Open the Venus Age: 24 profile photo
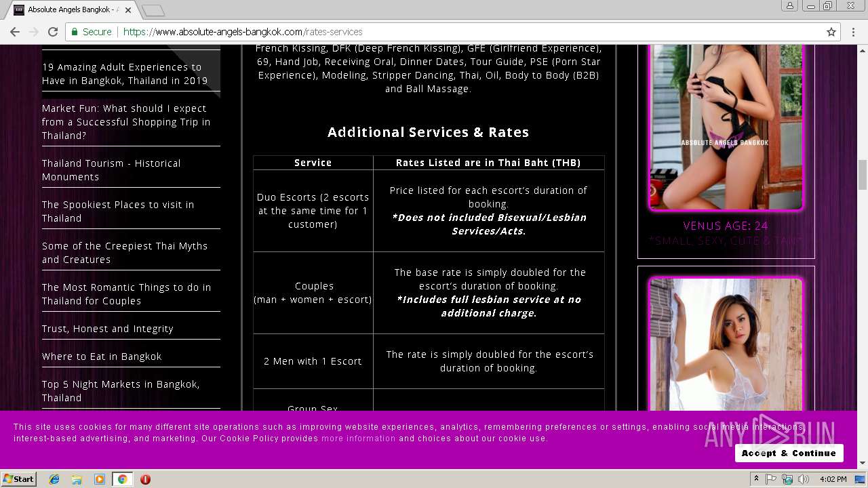Viewport: 868px width, 488px height. pyautogui.click(x=726, y=127)
